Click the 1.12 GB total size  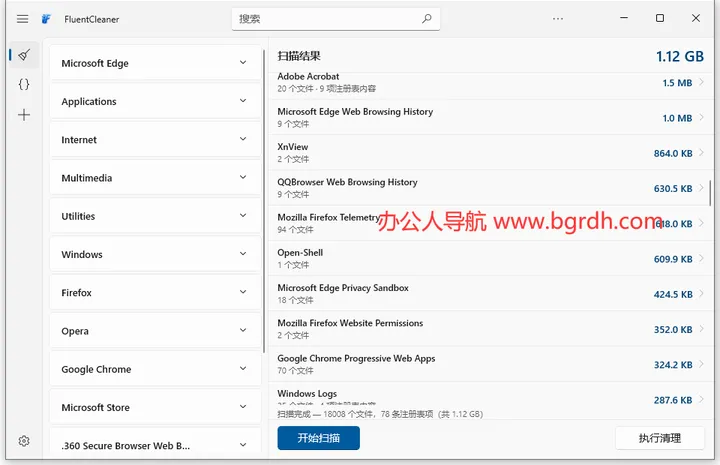coord(680,56)
